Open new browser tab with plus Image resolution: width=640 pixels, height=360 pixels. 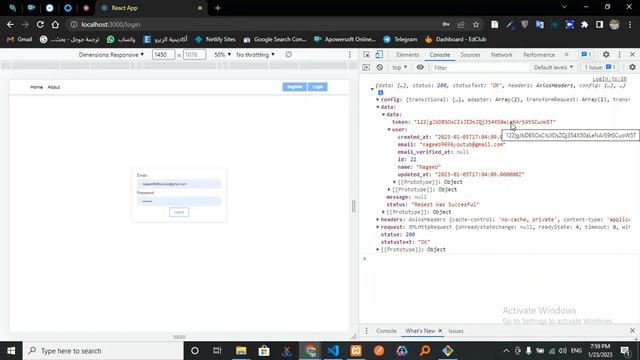click(218, 8)
